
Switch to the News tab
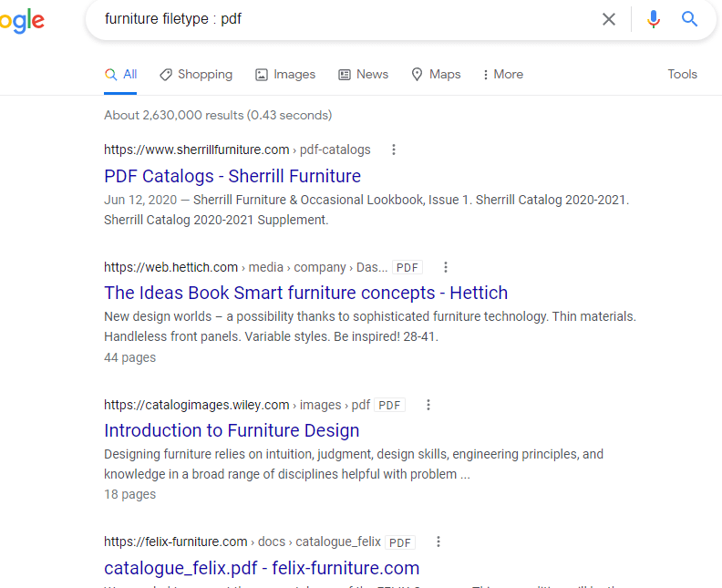click(x=364, y=75)
